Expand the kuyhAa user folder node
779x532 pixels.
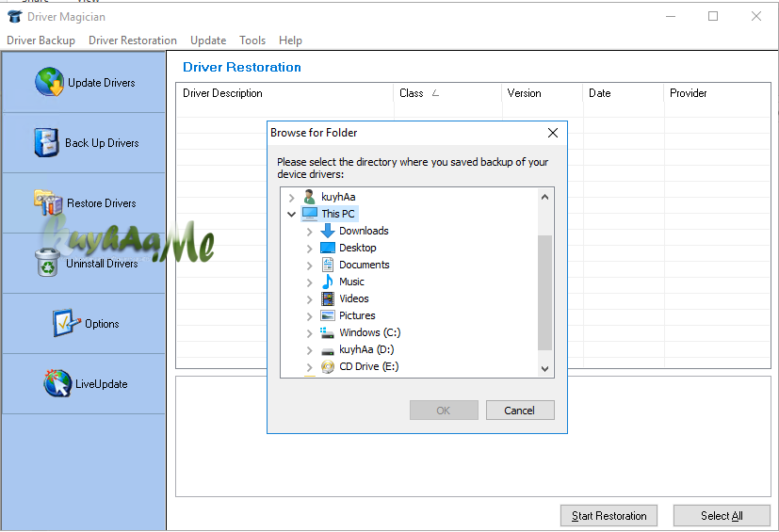click(292, 198)
